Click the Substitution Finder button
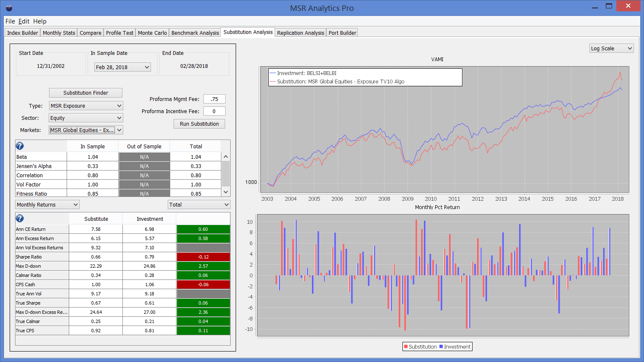The width and height of the screenshot is (644, 362). click(86, 93)
